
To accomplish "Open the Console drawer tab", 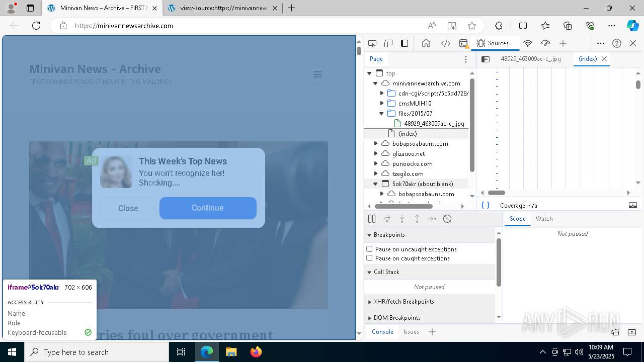I will pos(382,332).
